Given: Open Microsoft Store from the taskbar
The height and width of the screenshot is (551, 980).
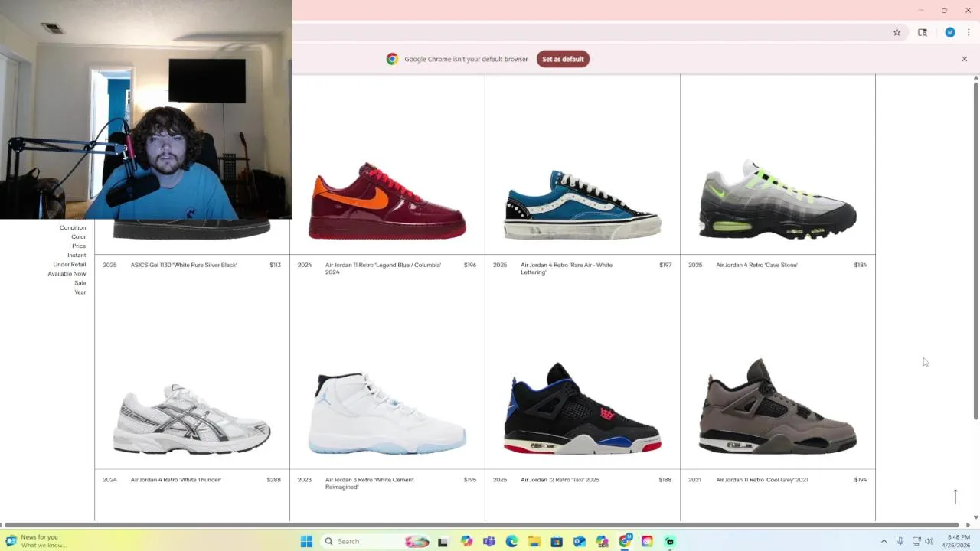Looking at the screenshot, I should pyautogui.click(x=557, y=541).
